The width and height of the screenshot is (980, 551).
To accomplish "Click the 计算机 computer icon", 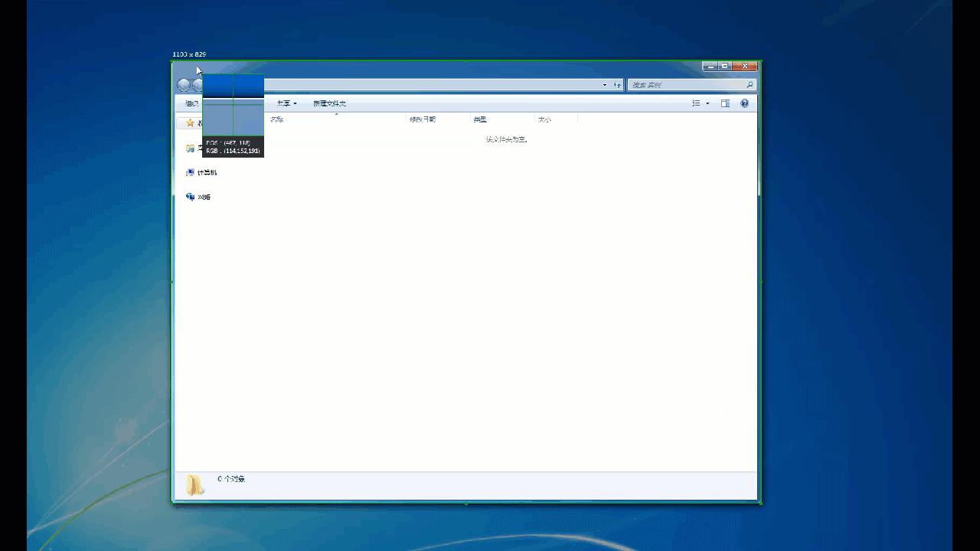I will pyautogui.click(x=190, y=173).
